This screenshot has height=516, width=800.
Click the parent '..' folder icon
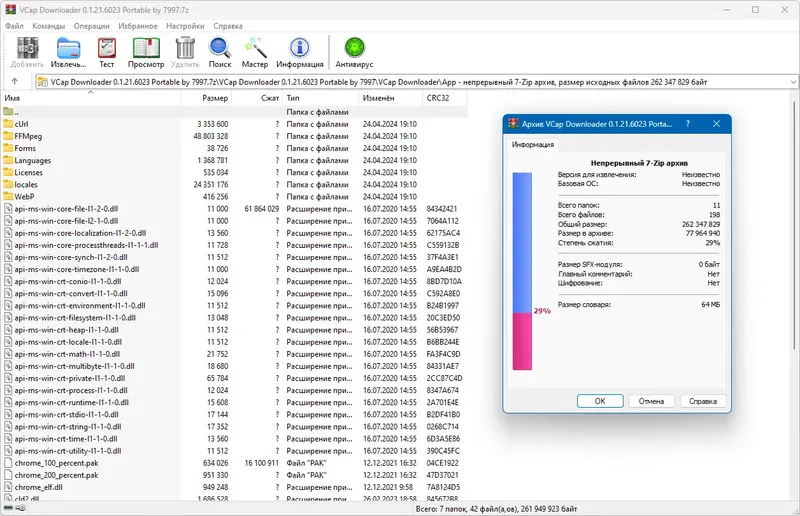[x=8, y=112]
